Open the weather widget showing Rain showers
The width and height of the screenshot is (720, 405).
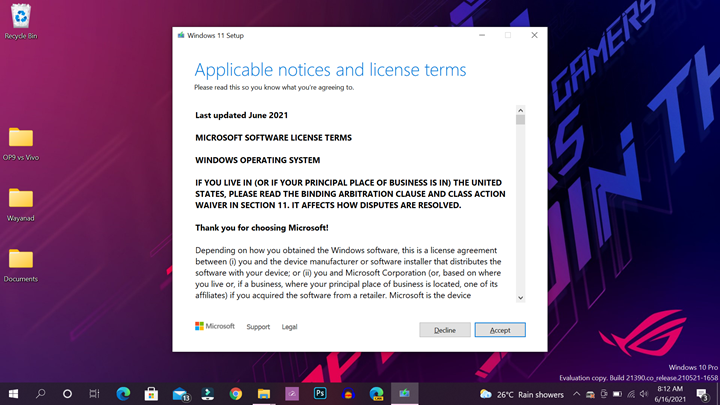click(521, 394)
